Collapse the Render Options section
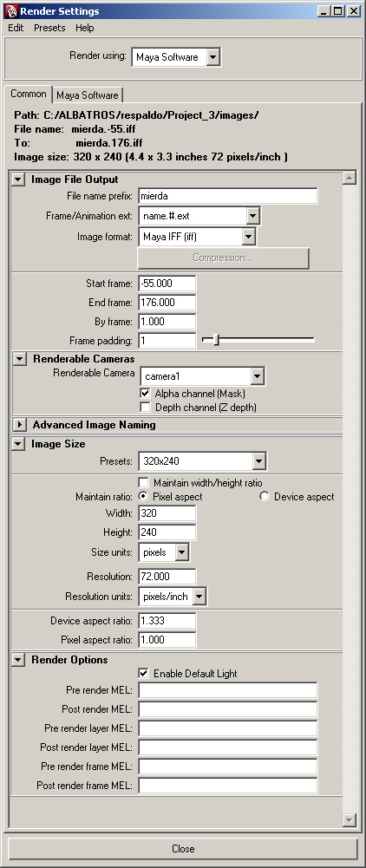This screenshot has height=868, width=366. (18, 660)
